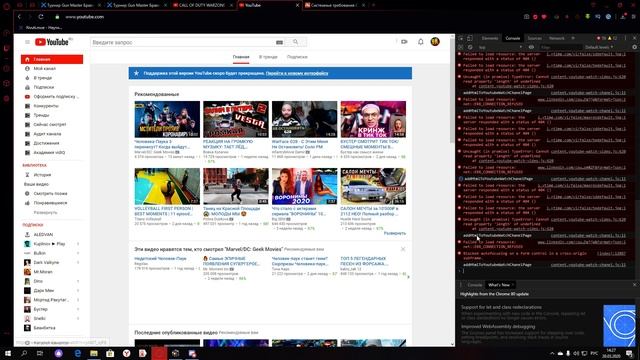Open the Windows Start menu
This screenshot has width=640, height=360.
coord(8,353)
